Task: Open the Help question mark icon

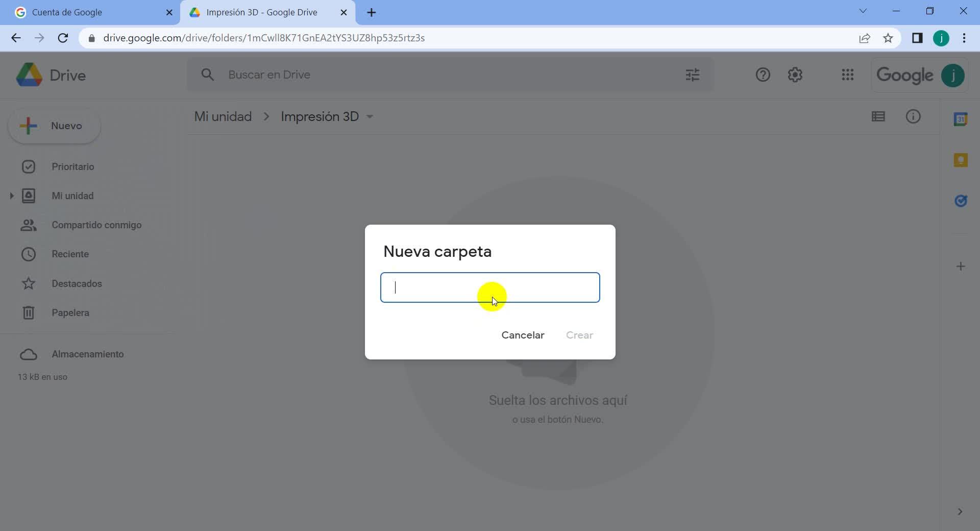Action: (763, 75)
